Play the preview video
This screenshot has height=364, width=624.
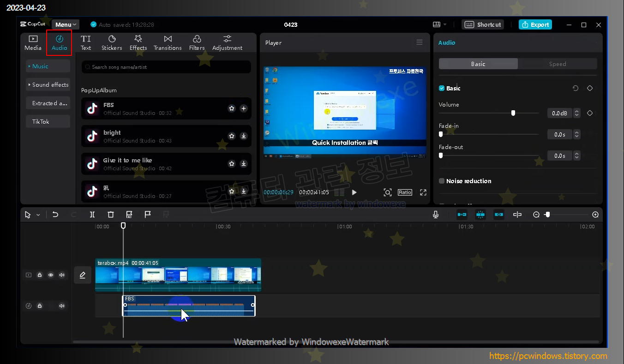tap(354, 192)
